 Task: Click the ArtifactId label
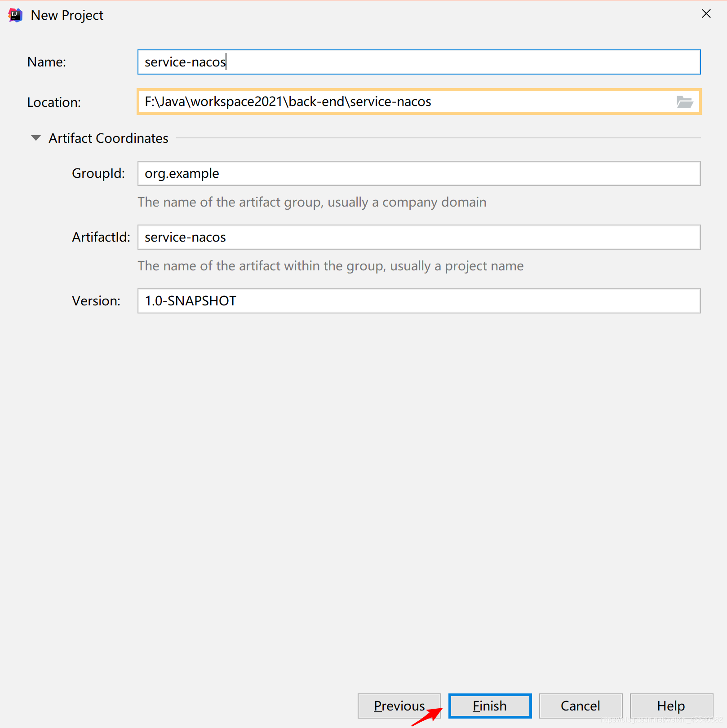[x=101, y=237]
